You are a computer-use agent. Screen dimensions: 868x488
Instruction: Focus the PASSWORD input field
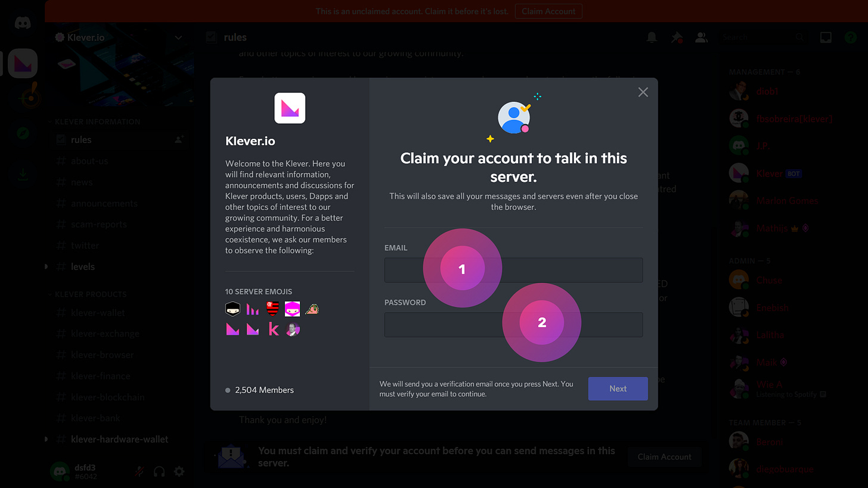(513, 325)
